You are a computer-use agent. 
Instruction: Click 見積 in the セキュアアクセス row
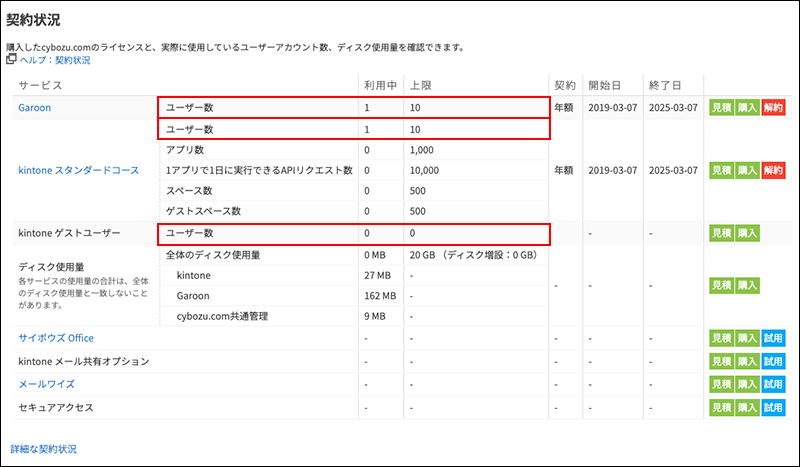point(721,408)
